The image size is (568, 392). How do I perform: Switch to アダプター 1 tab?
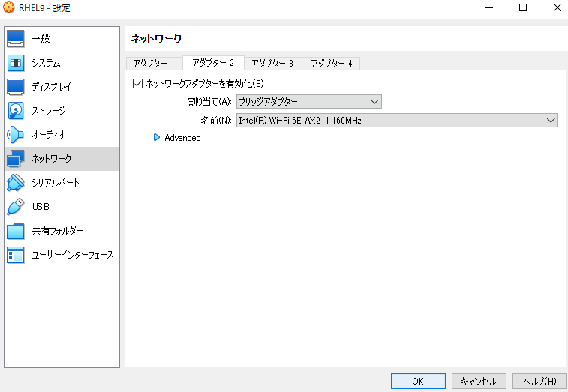pyautogui.click(x=154, y=64)
